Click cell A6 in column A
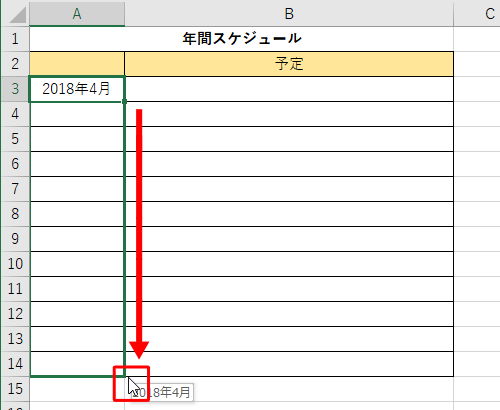The image size is (500, 410). pyautogui.click(x=77, y=164)
